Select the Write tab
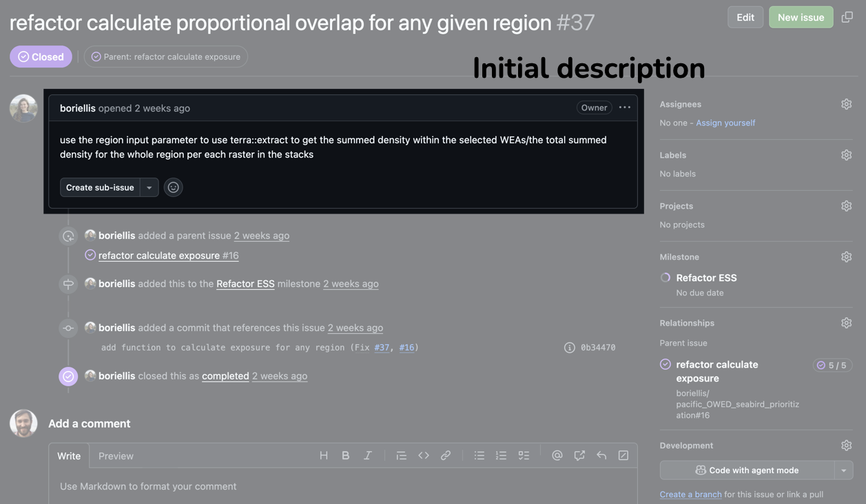This screenshot has height=504, width=866. pyautogui.click(x=69, y=456)
